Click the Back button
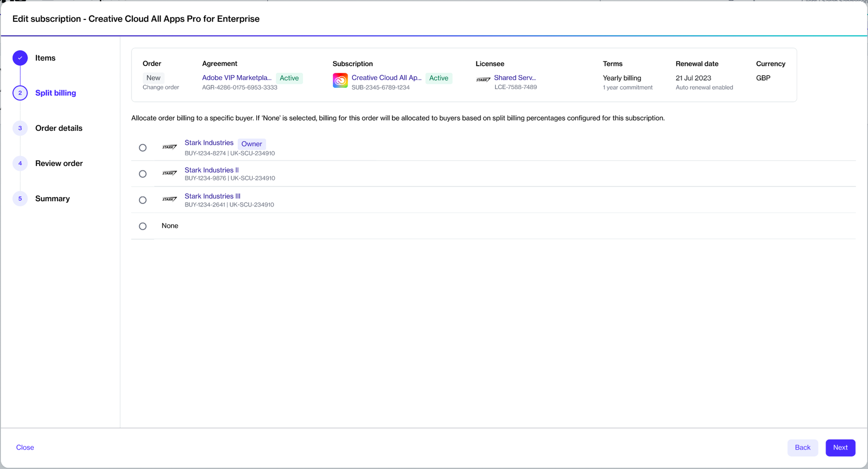The image size is (868, 469). (x=802, y=447)
